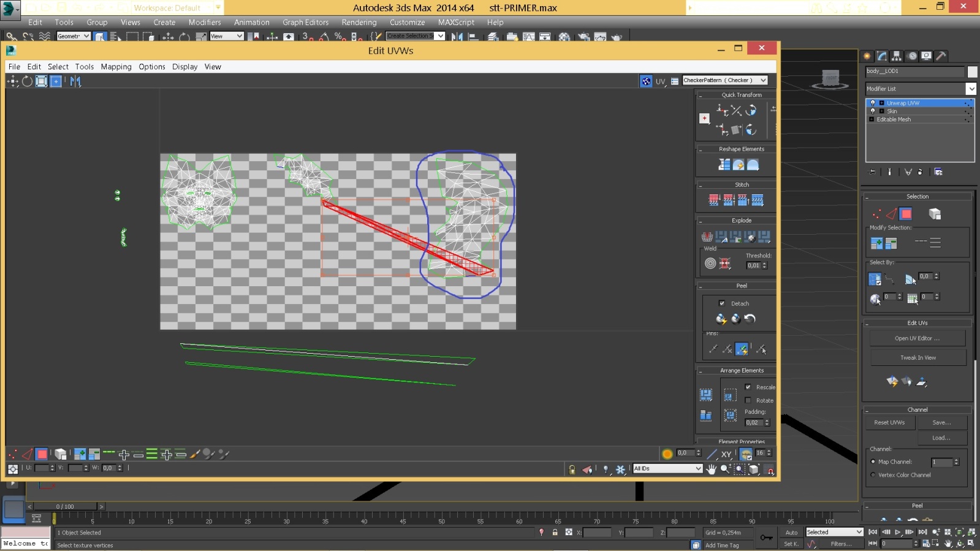Open the All IDs material ID dropdown
Image resolution: width=980 pixels, height=551 pixels.
tap(667, 468)
